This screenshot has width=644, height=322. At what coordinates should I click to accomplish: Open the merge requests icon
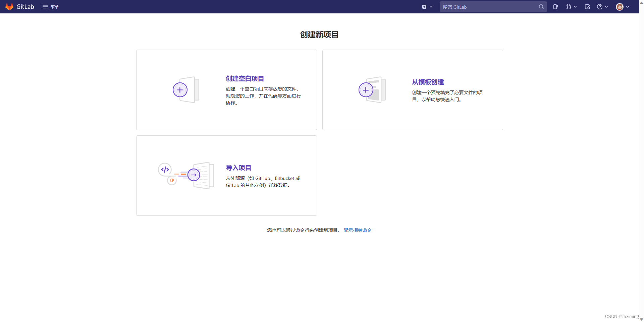click(x=569, y=7)
